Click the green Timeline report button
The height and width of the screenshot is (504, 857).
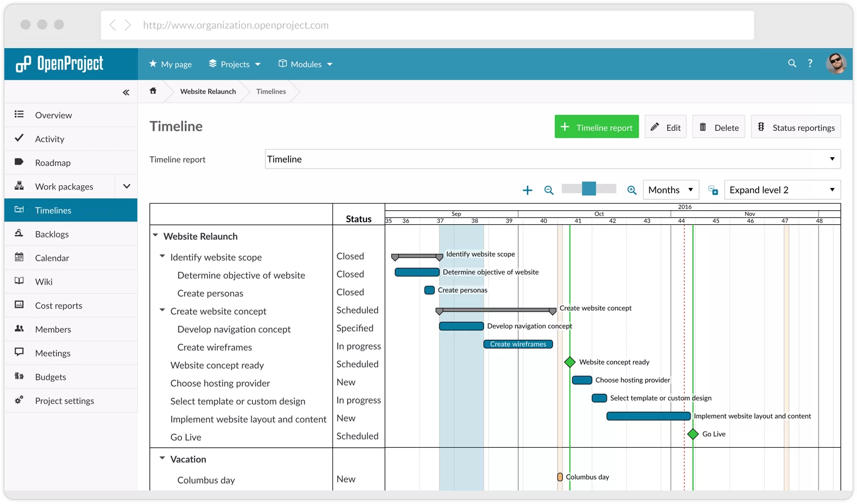point(597,127)
